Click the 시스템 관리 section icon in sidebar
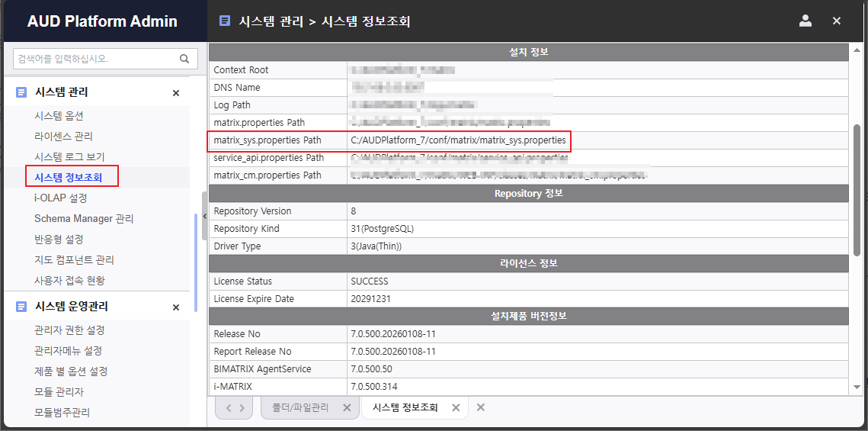Screen dimensions: 868x431 tap(21, 92)
